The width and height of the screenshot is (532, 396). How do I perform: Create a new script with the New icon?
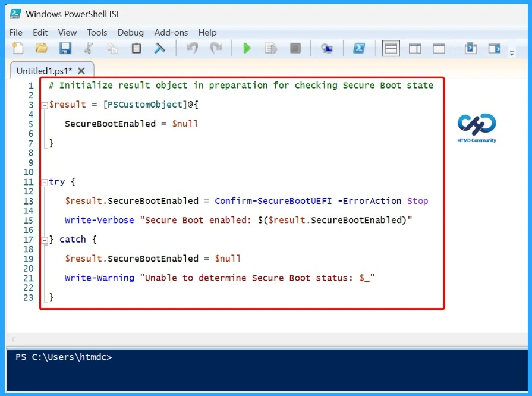pyautogui.click(x=17, y=48)
